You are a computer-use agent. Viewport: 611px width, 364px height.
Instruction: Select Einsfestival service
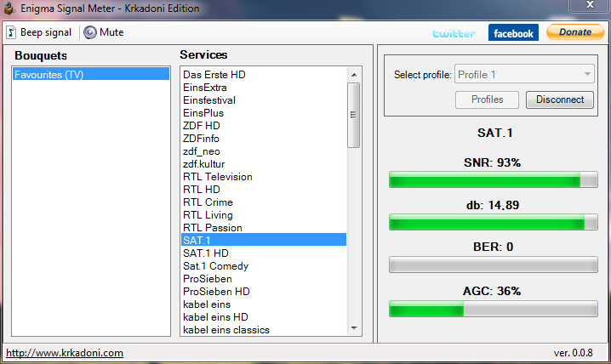[x=264, y=100]
